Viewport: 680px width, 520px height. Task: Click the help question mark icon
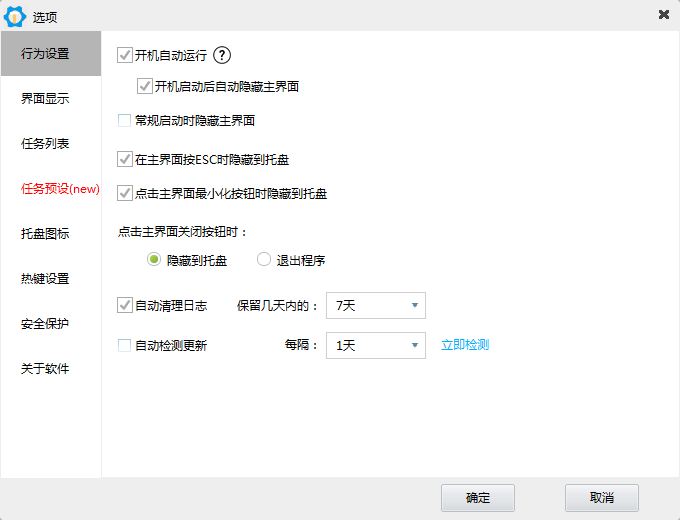[x=223, y=56]
